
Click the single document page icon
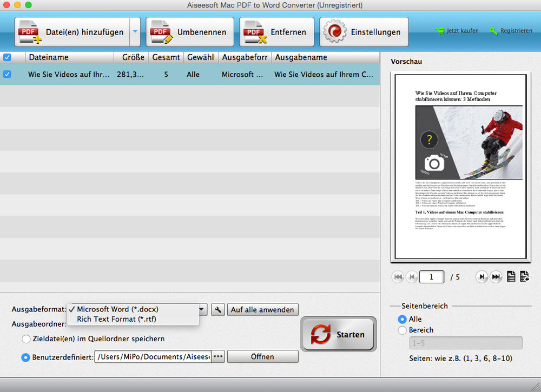point(511,276)
